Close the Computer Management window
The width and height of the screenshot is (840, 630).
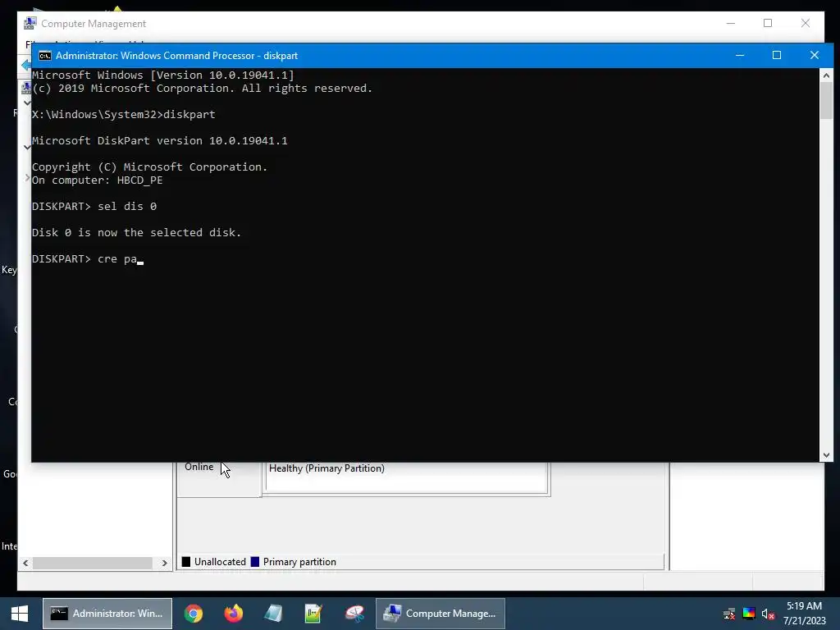click(x=806, y=23)
